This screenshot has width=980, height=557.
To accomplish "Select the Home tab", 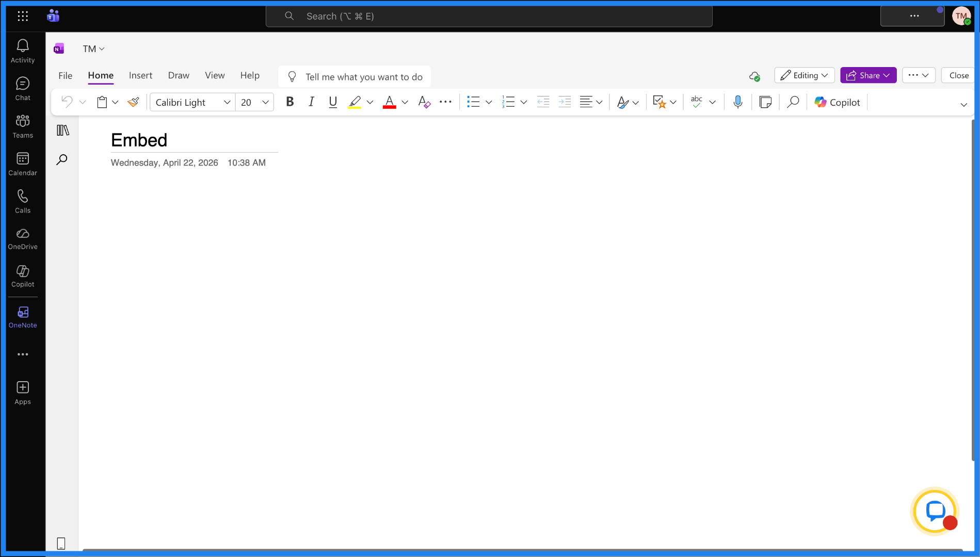I will click(x=101, y=75).
